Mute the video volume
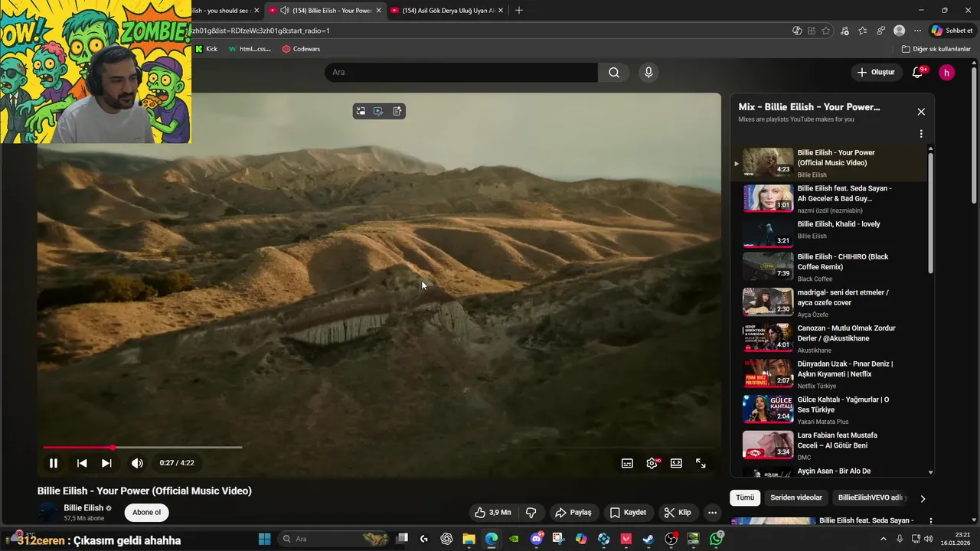The width and height of the screenshot is (980, 551). (137, 463)
